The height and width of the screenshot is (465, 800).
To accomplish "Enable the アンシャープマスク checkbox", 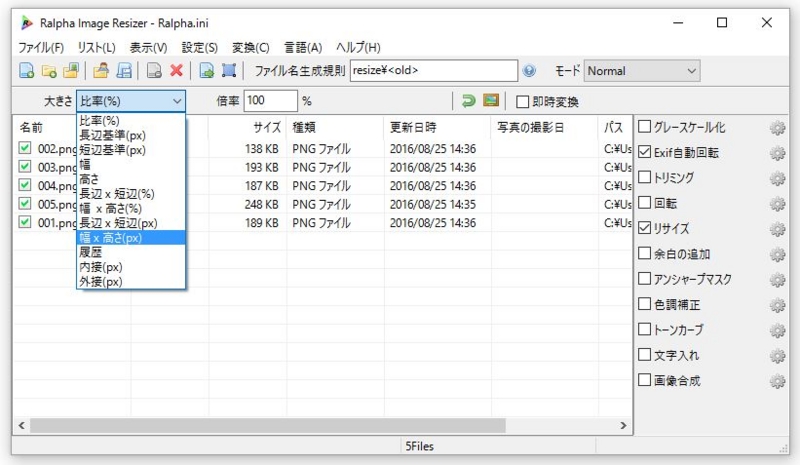I will [644, 278].
